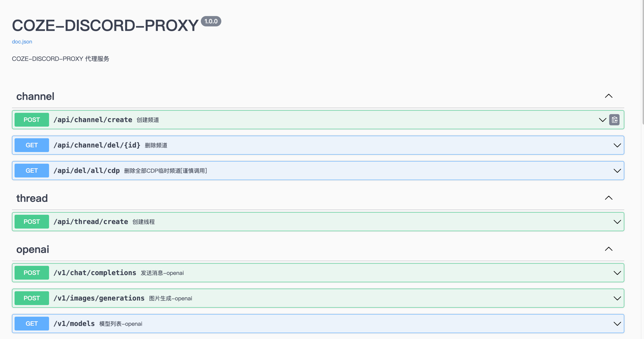The width and height of the screenshot is (644, 339).
Task: Click the /v1/chat/completions path text
Action: click(x=95, y=273)
